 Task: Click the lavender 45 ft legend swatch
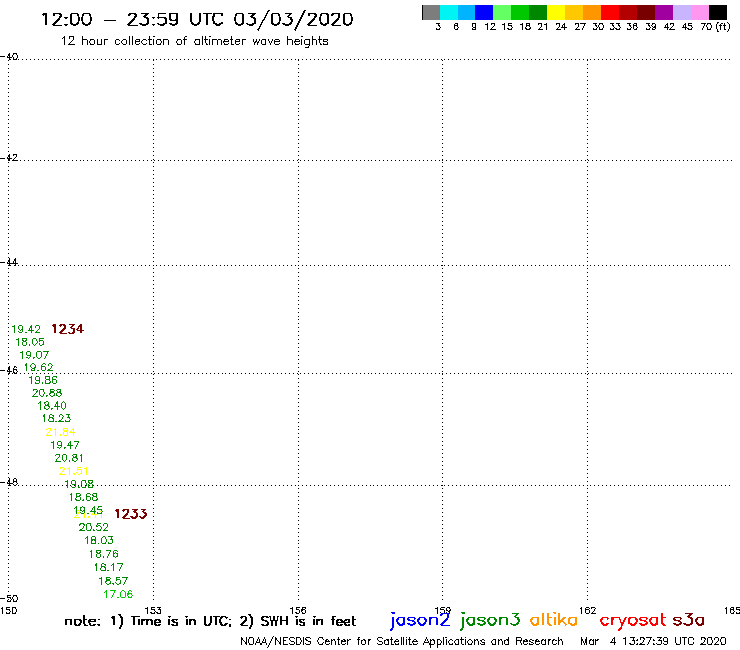(x=681, y=12)
